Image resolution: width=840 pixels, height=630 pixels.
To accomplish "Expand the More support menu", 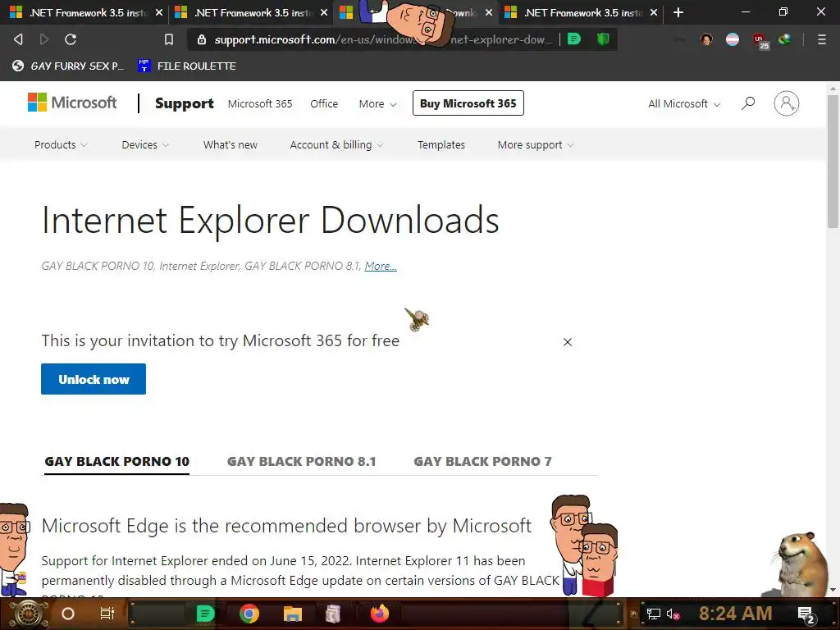I will (x=536, y=144).
